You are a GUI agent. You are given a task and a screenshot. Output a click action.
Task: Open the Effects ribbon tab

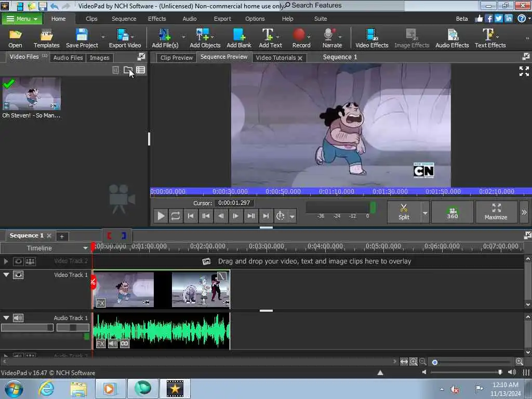(x=157, y=19)
